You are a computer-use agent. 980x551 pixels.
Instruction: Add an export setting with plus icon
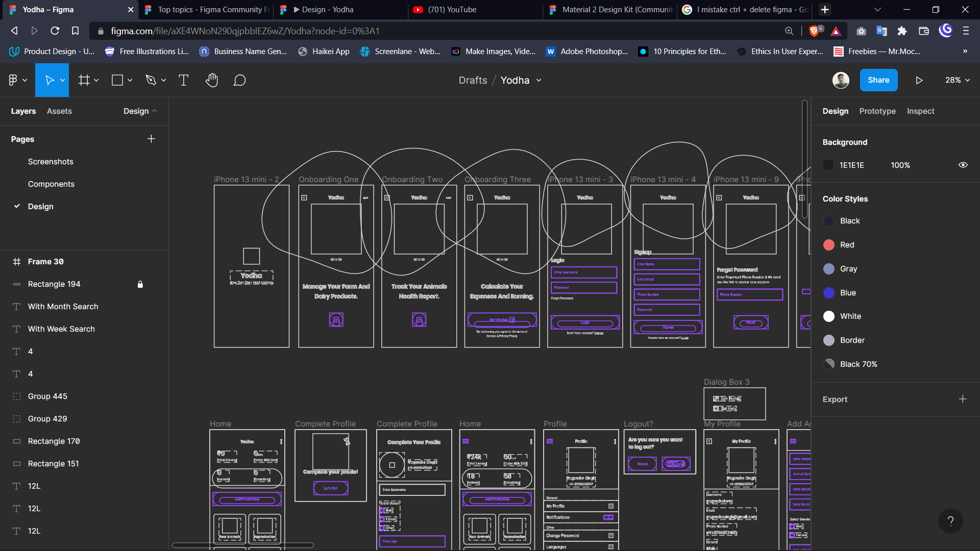[x=963, y=399]
